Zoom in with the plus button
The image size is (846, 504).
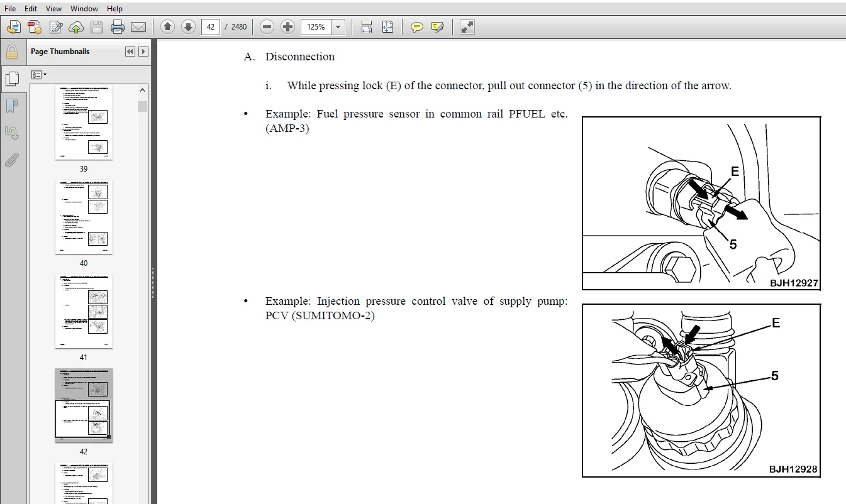pyautogui.click(x=288, y=27)
